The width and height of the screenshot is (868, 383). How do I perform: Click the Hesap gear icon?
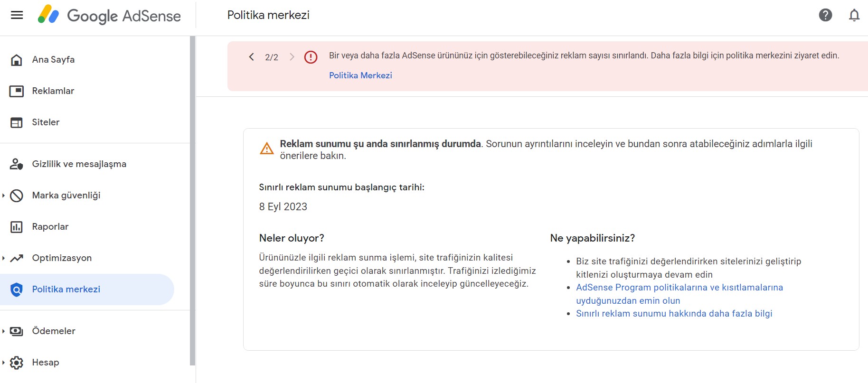coord(17,363)
